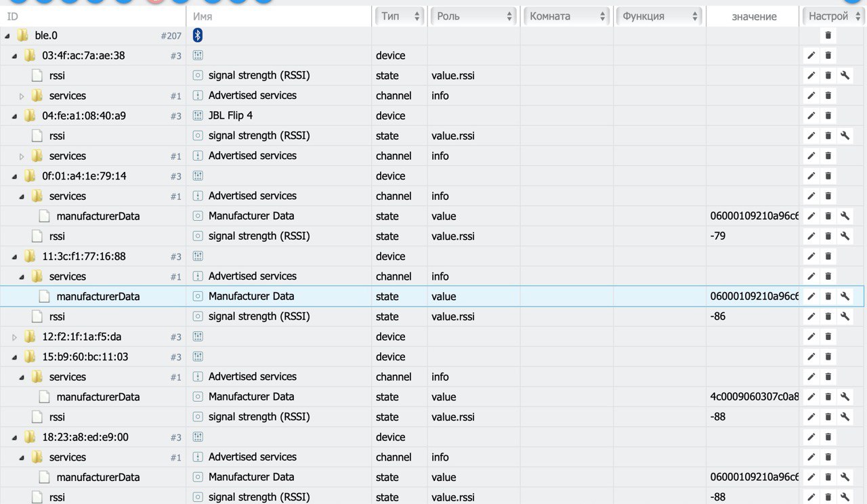Edit highlighted manufacturerData row with pencil icon
Viewport: 867px width, 504px height.
coord(811,296)
